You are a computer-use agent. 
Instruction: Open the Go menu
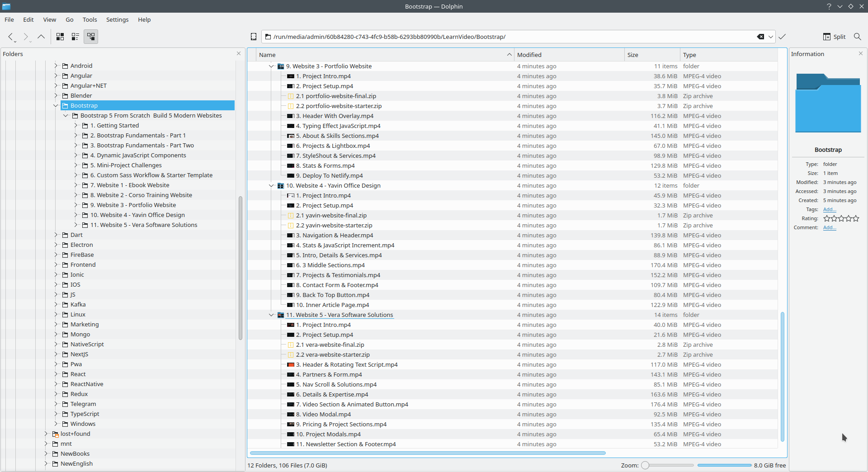70,19
